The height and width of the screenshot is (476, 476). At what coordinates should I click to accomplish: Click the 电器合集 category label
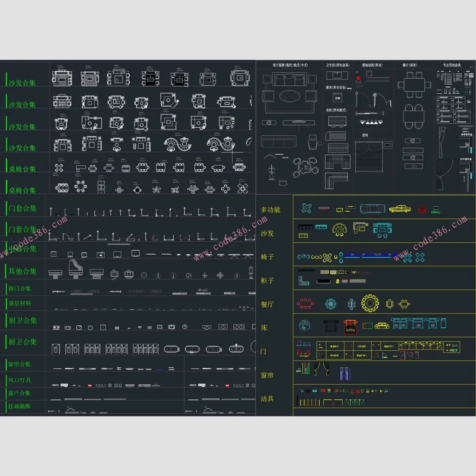[x=23, y=249]
